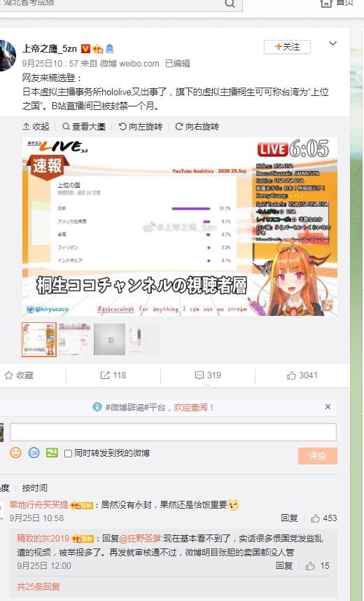This screenshot has height=601, width=364.
Task: Select the second image thumbnail
Action: coord(74,340)
